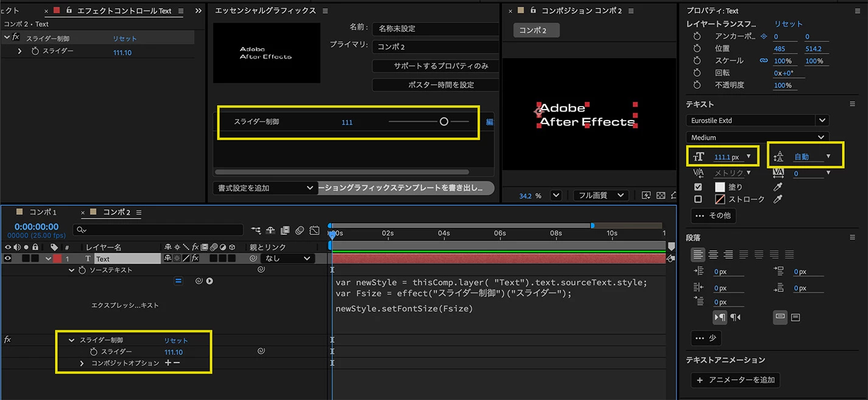This screenshot has height=400, width=868.
Task: Align paragraph text to the left
Action: (x=698, y=254)
